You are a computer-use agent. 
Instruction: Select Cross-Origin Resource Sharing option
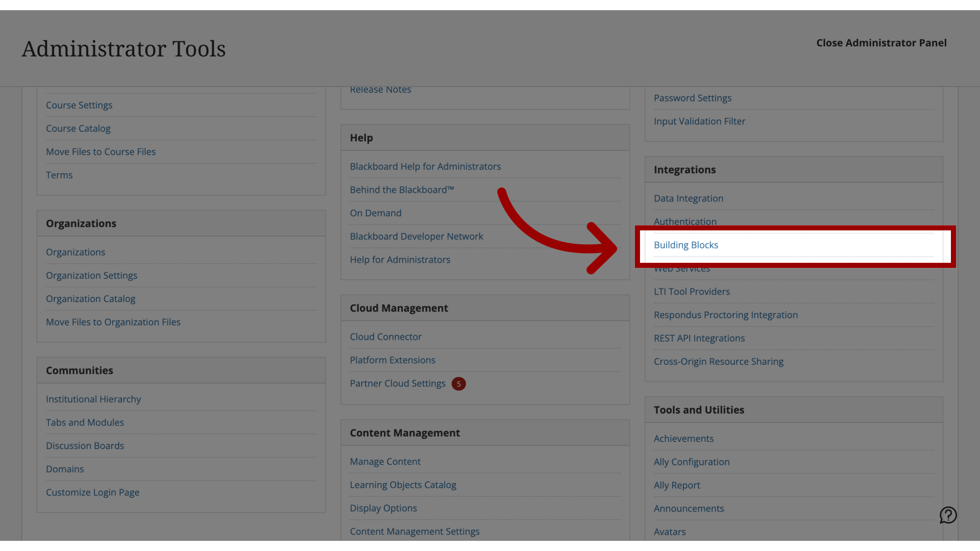coord(719,362)
